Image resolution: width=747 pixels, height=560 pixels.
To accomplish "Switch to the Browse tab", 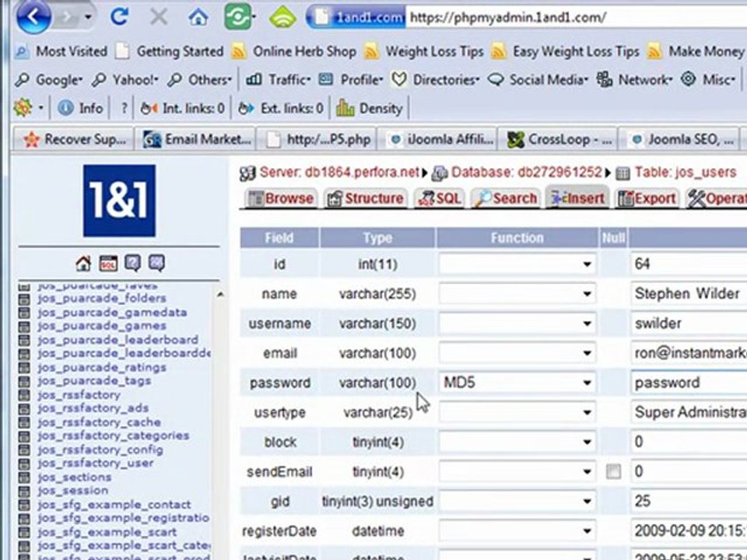I will pyautogui.click(x=281, y=198).
